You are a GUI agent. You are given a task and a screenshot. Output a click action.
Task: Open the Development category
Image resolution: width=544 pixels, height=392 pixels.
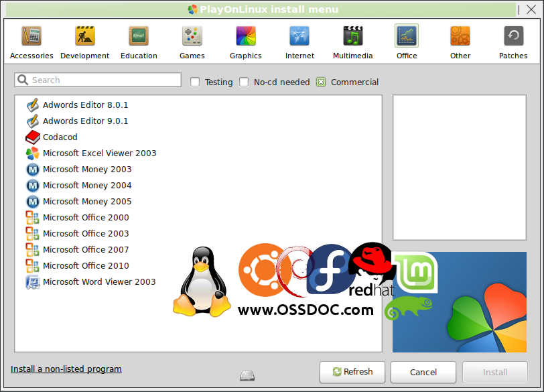(84, 42)
